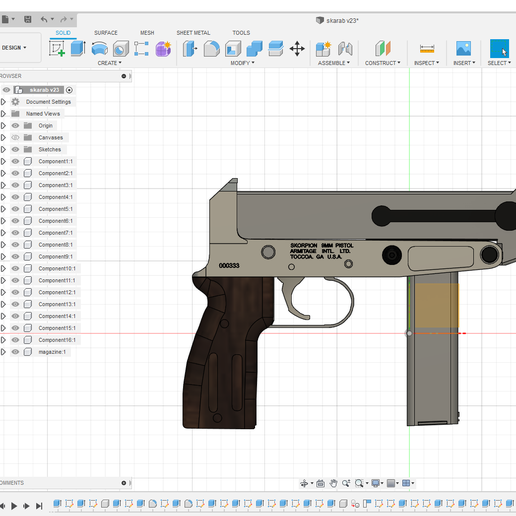Open the Display Settings icon
Image resolution: width=516 pixels, height=516 pixels.
pos(376,483)
